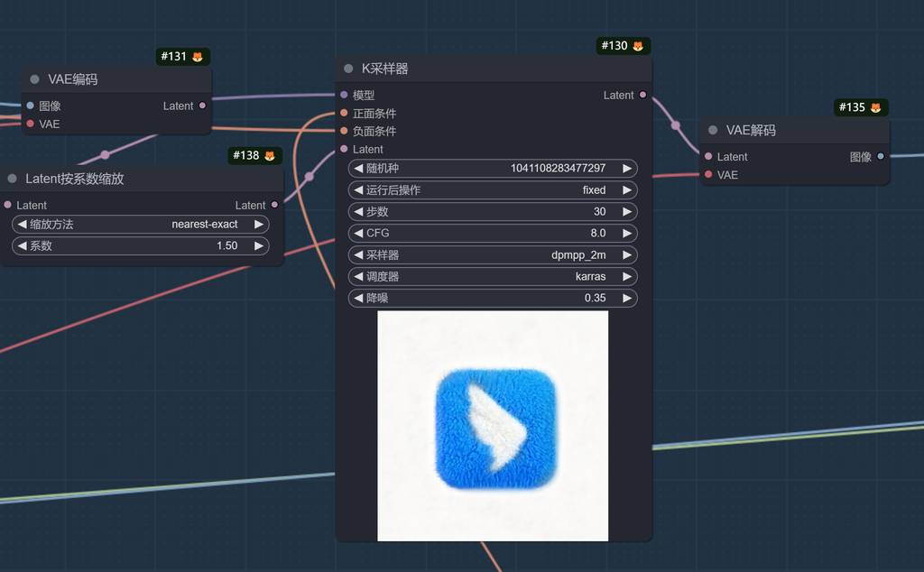Decrease CFG value using left arrow
This screenshot has width=924, height=572.
(358, 234)
